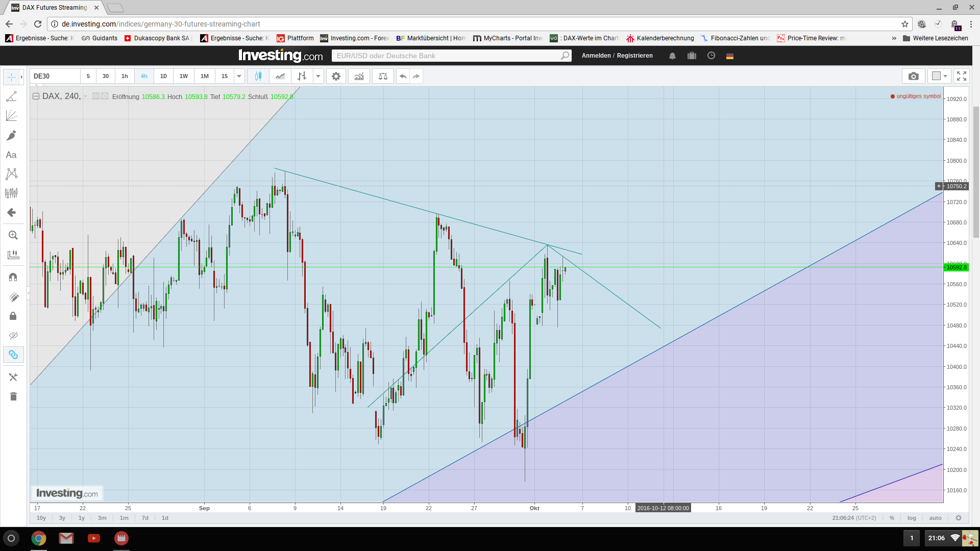The height and width of the screenshot is (551, 980).
Task: Select the brush drawing tool
Action: point(11,135)
